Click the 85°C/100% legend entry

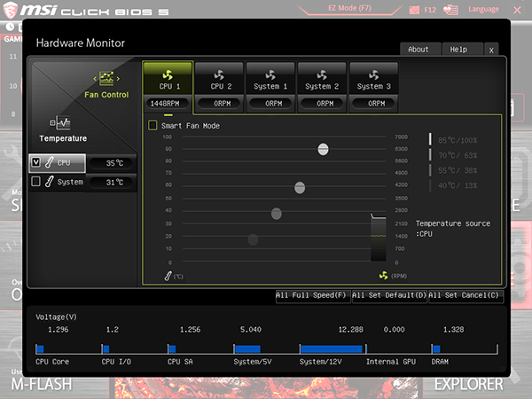coord(458,140)
